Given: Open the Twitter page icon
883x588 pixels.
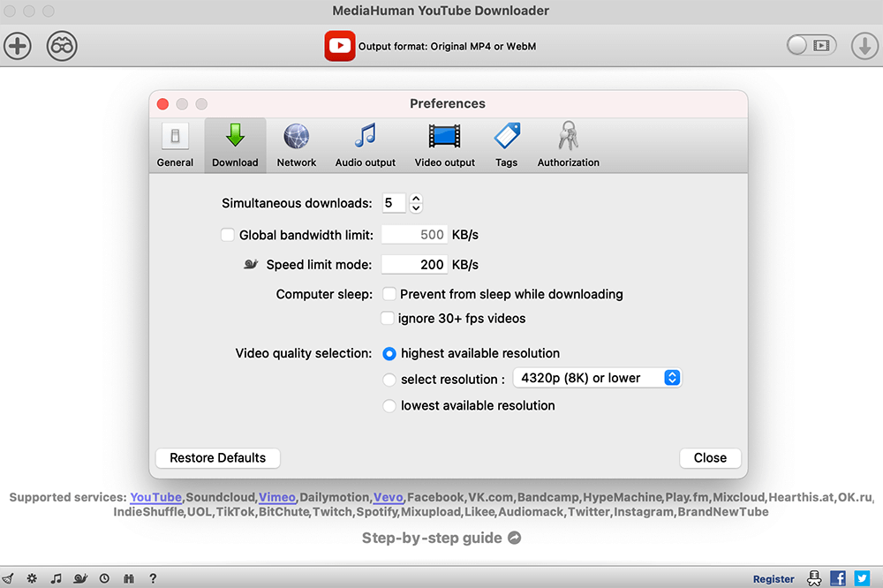Looking at the screenshot, I should [862, 578].
